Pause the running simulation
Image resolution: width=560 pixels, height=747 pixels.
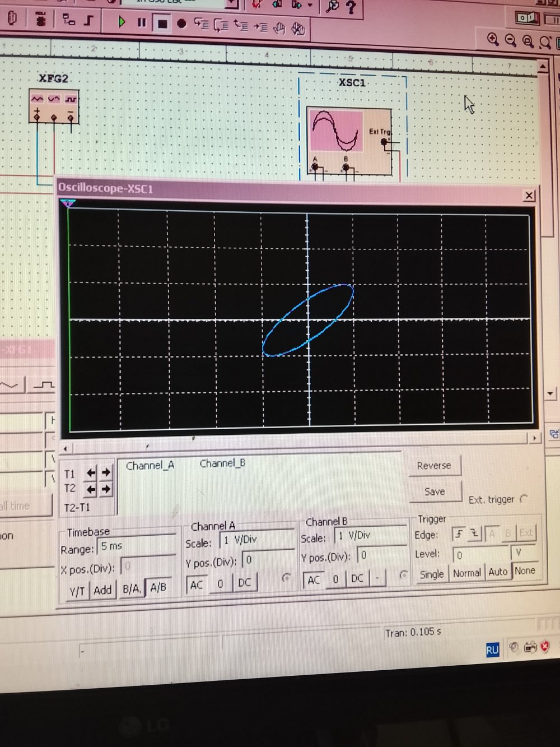pos(142,23)
